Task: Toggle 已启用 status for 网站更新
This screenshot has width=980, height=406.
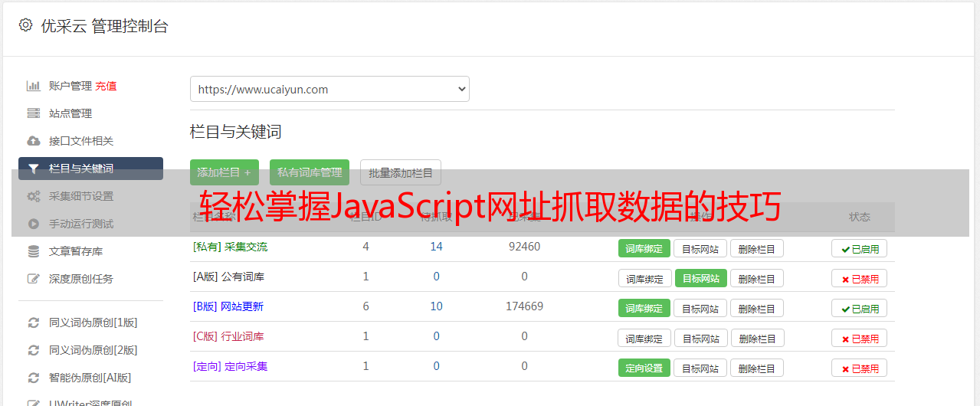Action: (859, 308)
